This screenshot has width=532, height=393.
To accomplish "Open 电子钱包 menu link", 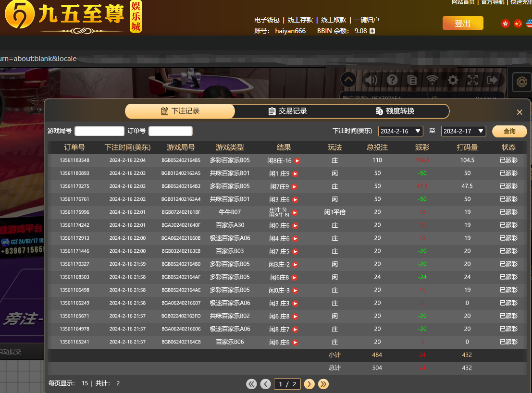I will (x=267, y=20).
